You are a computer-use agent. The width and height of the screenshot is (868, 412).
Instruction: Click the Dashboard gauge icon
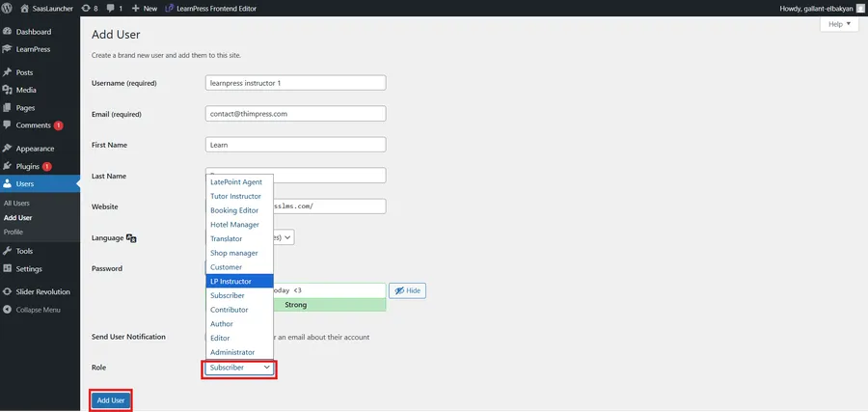click(x=7, y=32)
